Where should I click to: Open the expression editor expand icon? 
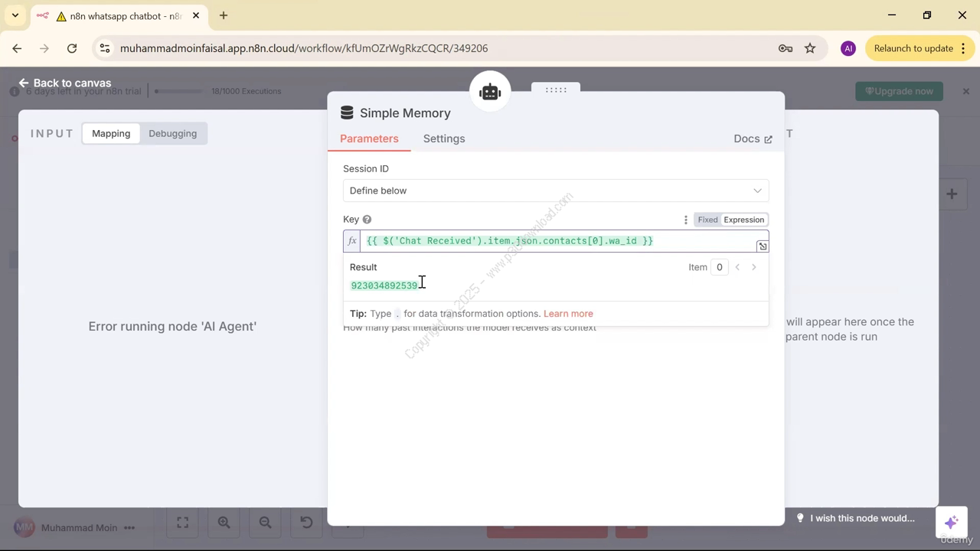coord(763,246)
